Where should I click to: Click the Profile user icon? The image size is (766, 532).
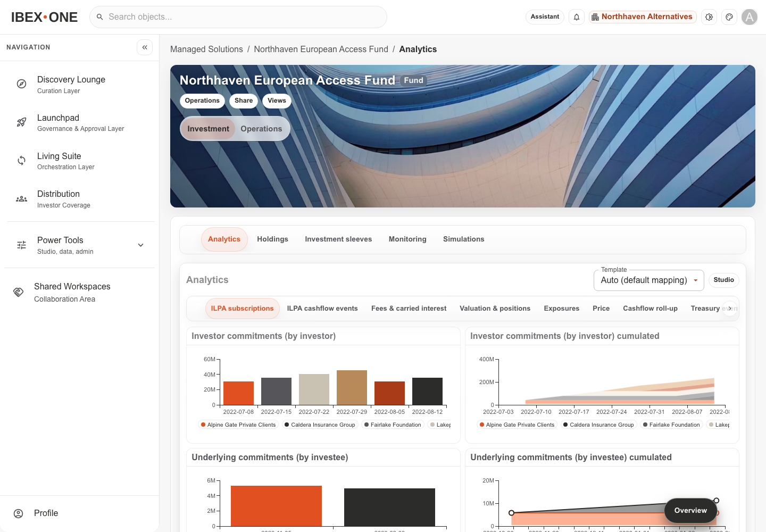19,513
